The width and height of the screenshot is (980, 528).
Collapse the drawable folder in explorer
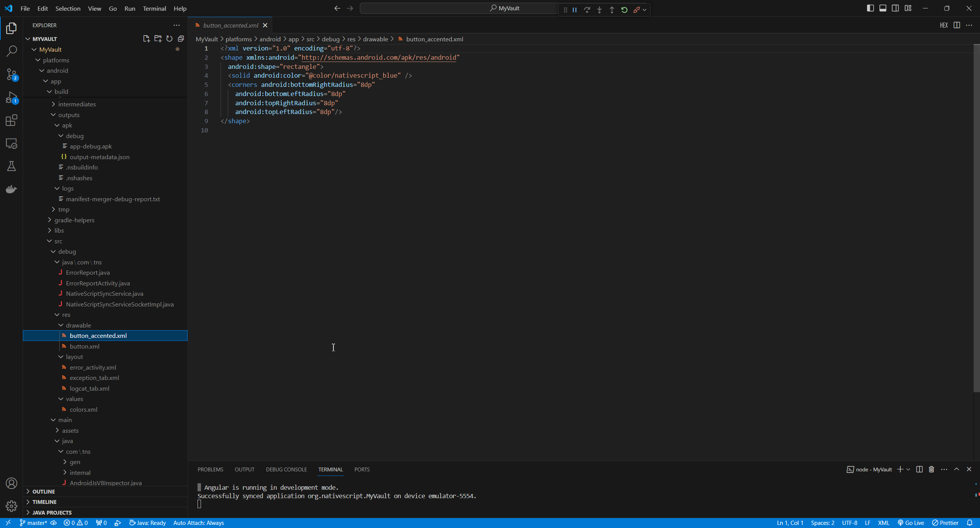(x=78, y=325)
